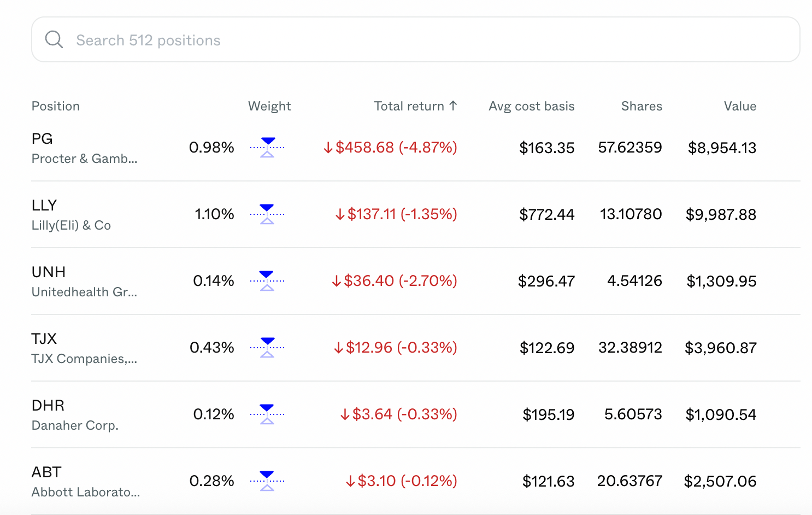The image size is (812, 515).
Task: Click the Total return sort arrow
Action: coord(453,106)
